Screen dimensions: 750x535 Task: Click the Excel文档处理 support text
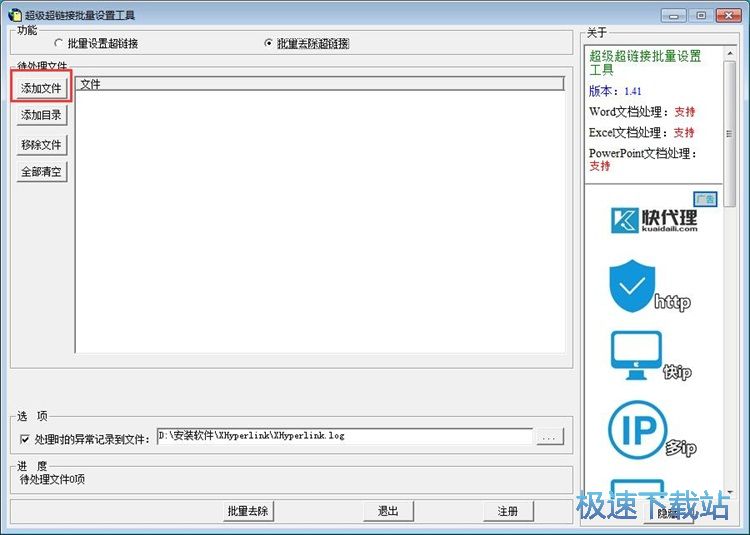641,132
